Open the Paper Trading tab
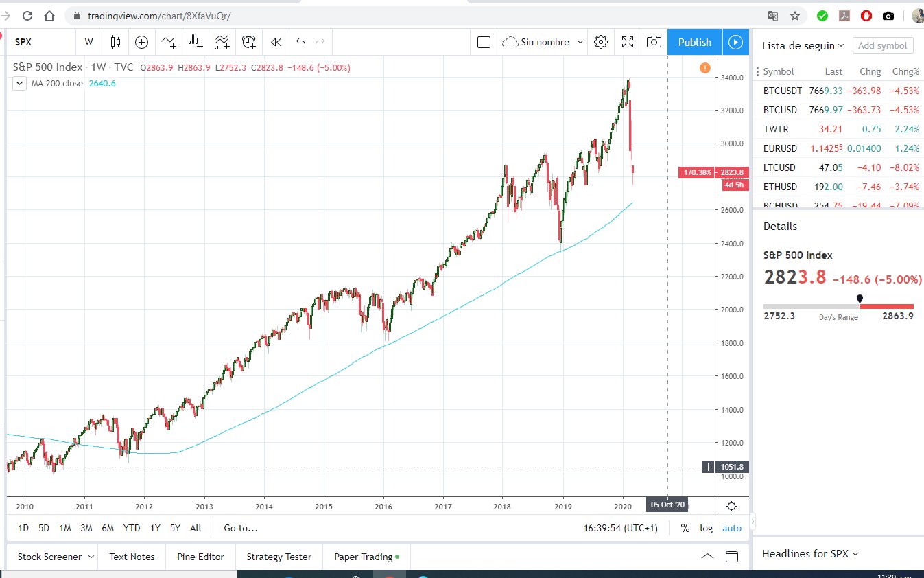The height and width of the screenshot is (578, 924). (366, 557)
